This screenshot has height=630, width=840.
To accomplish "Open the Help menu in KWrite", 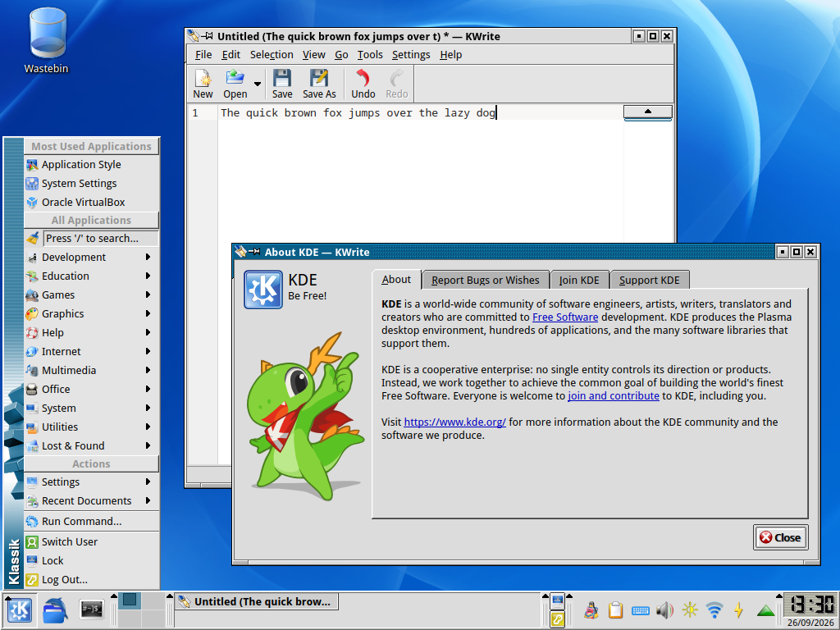I will 450,55.
